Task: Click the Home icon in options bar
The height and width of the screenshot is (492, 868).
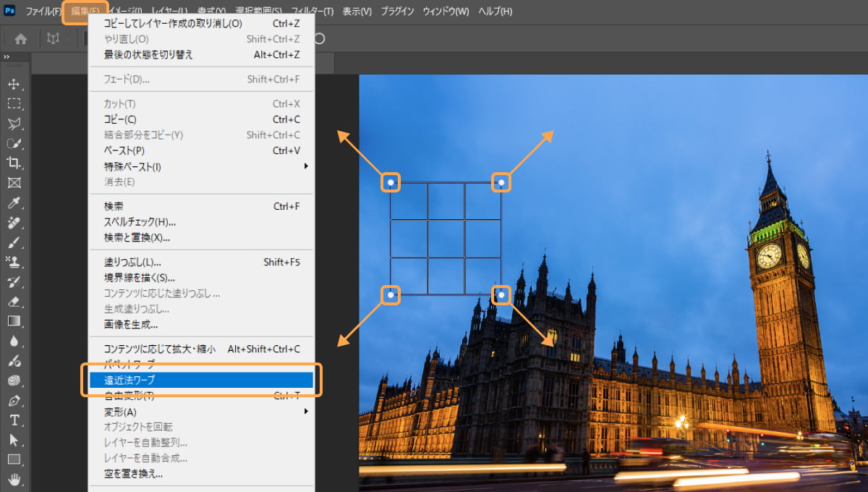Action: (21, 39)
